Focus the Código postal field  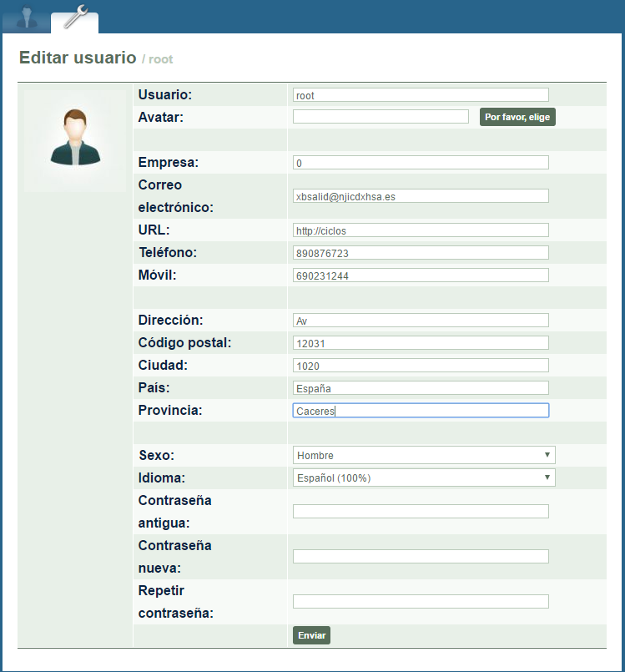pyautogui.click(x=421, y=343)
